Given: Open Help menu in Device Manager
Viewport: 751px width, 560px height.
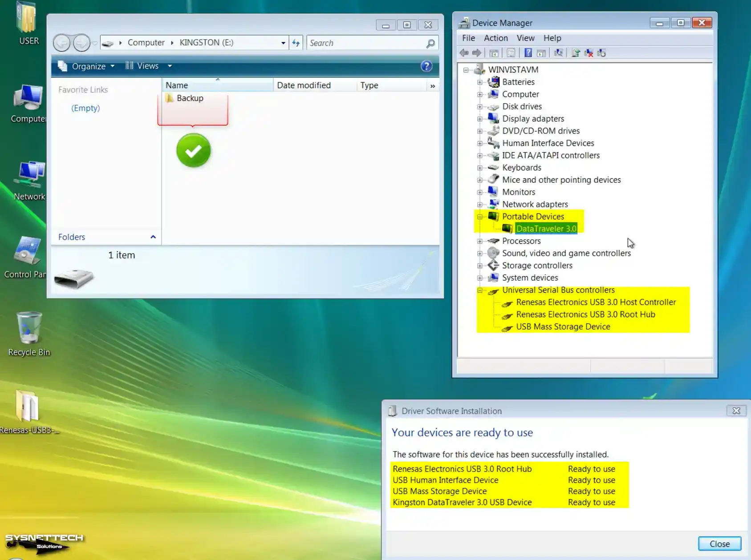Looking at the screenshot, I should coord(552,38).
